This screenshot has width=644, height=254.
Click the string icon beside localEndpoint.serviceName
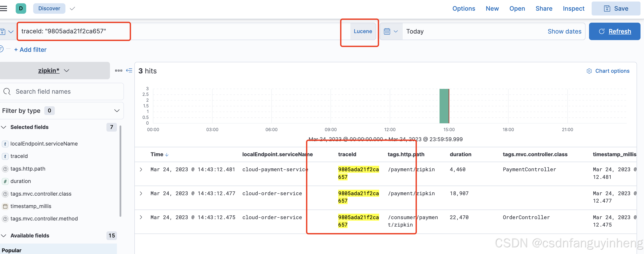[x=5, y=144]
